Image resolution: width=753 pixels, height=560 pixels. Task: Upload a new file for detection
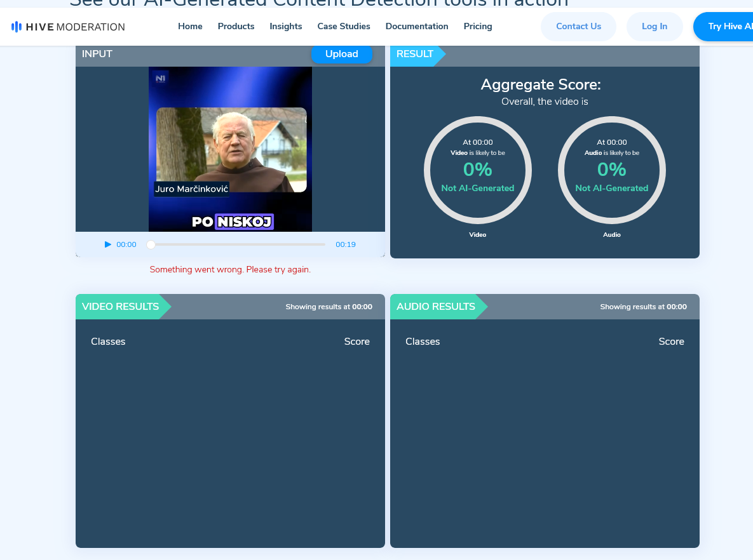point(341,54)
